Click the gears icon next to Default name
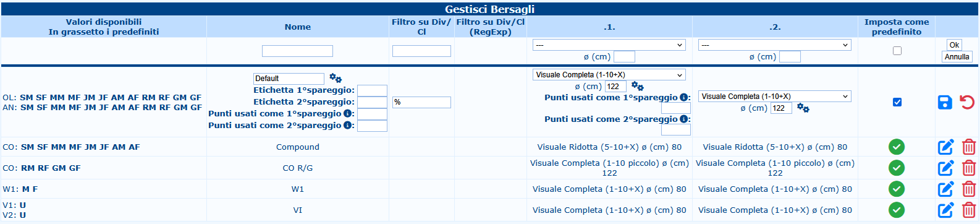 point(336,78)
